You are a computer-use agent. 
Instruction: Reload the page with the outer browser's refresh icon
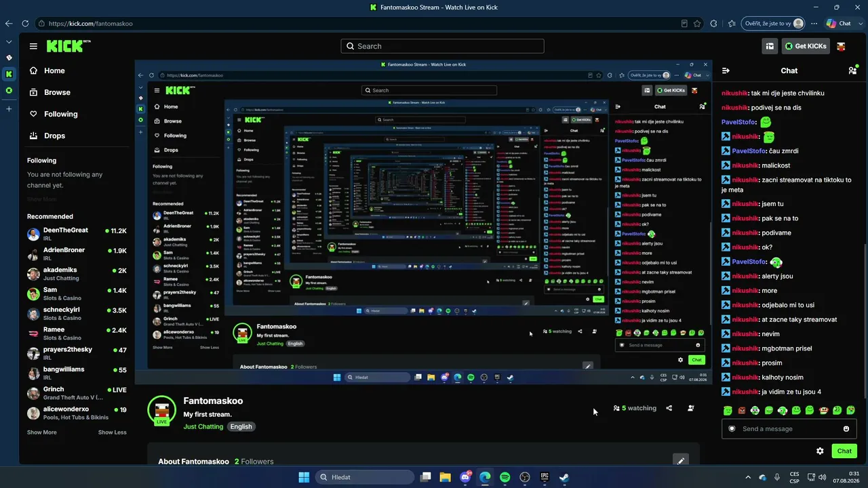pyautogui.click(x=25, y=24)
